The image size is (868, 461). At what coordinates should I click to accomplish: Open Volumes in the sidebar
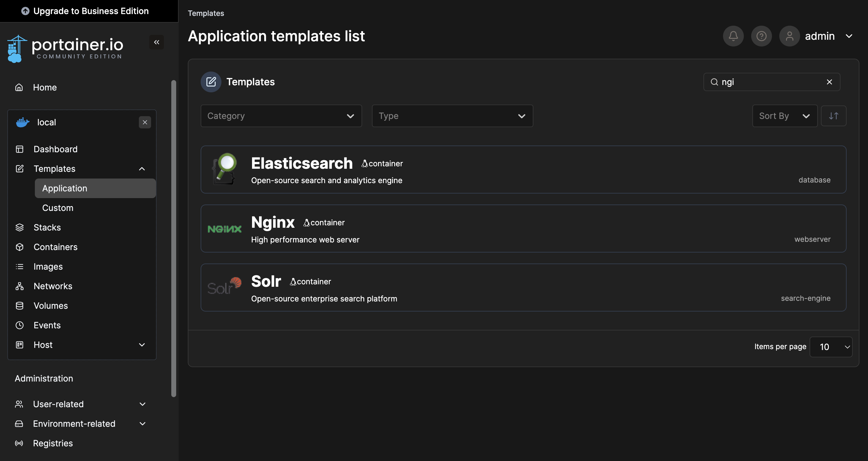(51, 305)
